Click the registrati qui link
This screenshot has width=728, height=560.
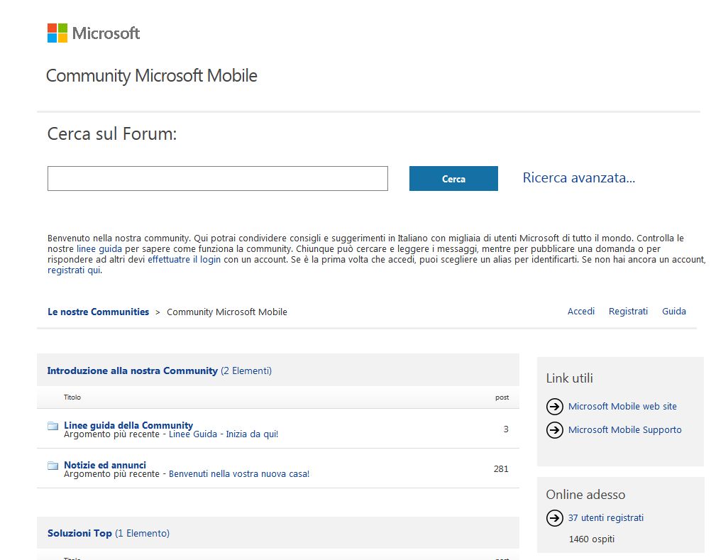click(74, 270)
